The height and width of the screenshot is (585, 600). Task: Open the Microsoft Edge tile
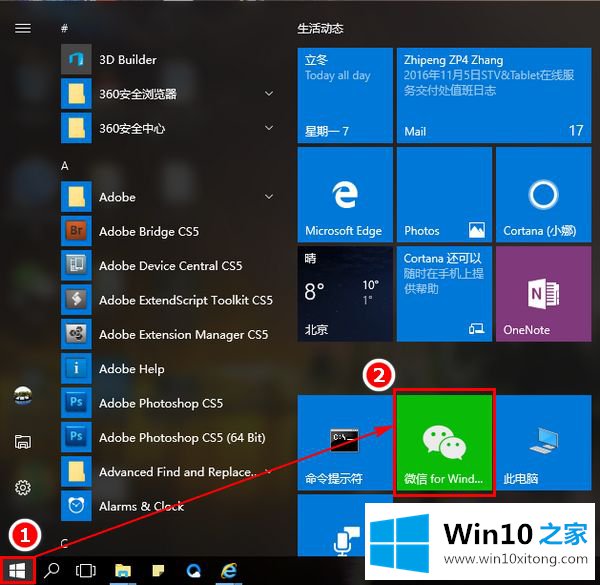coord(345,195)
